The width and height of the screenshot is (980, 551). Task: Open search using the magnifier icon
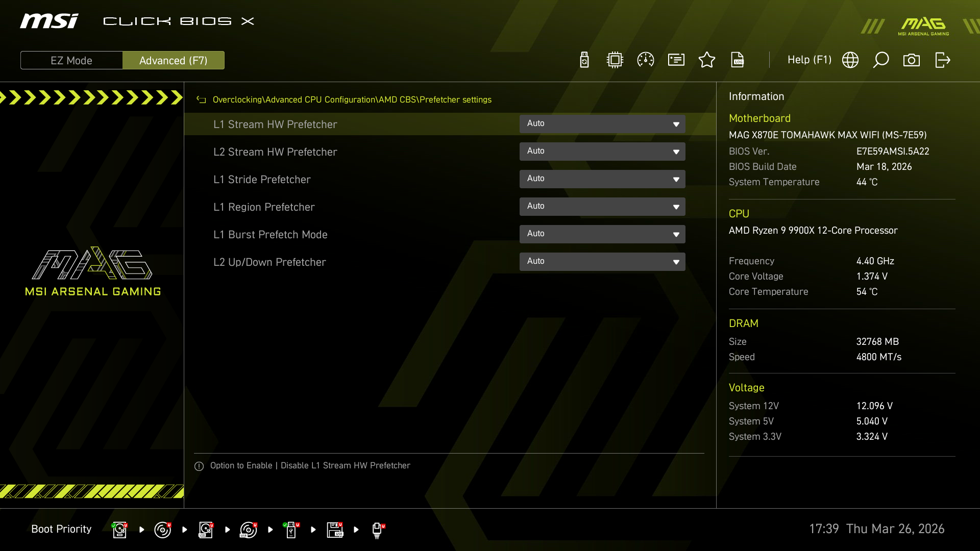[x=881, y=60]
